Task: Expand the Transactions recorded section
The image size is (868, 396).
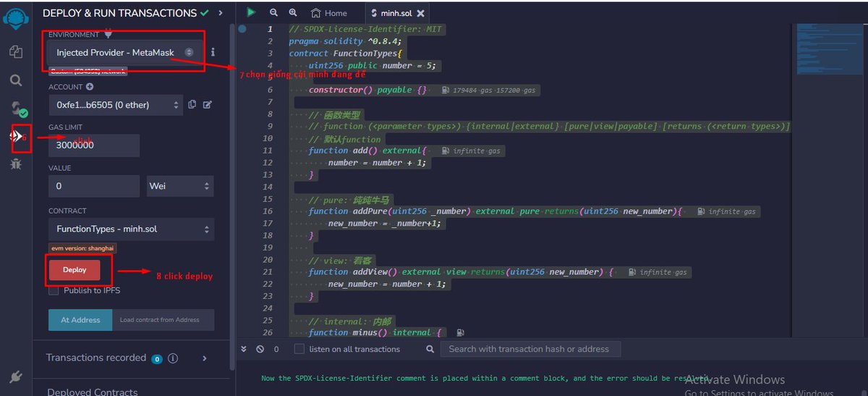Action: click(x=205, y=358)
